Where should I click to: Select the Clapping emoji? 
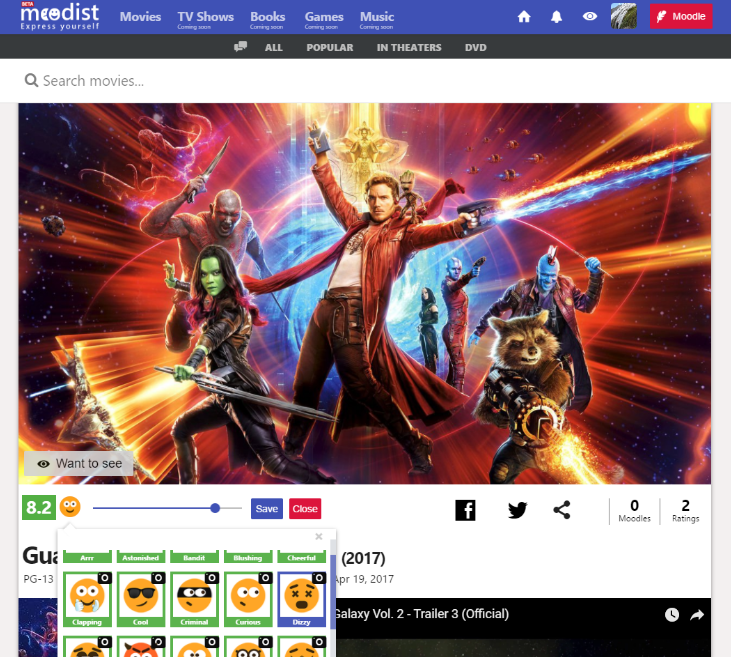[87, 599]
